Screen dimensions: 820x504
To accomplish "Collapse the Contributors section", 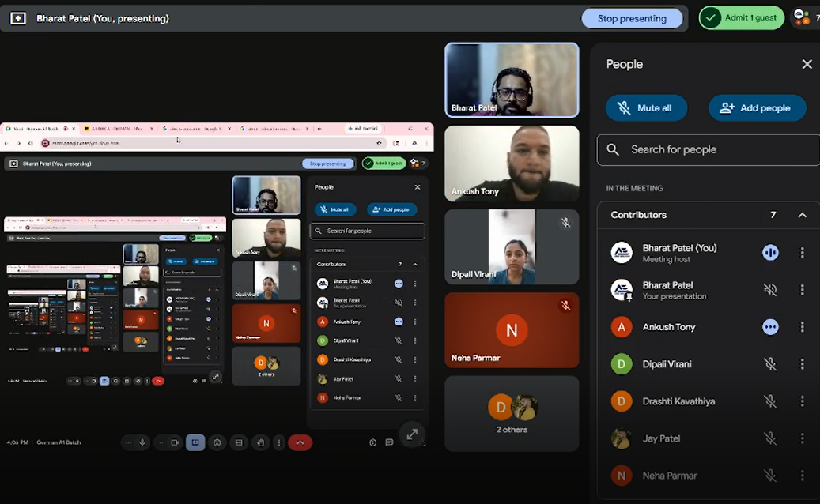I will tap(803, 215).
